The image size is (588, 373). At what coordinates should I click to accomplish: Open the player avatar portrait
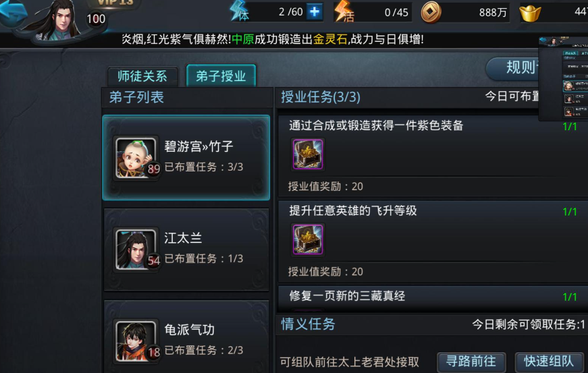(x=60, y=21)
